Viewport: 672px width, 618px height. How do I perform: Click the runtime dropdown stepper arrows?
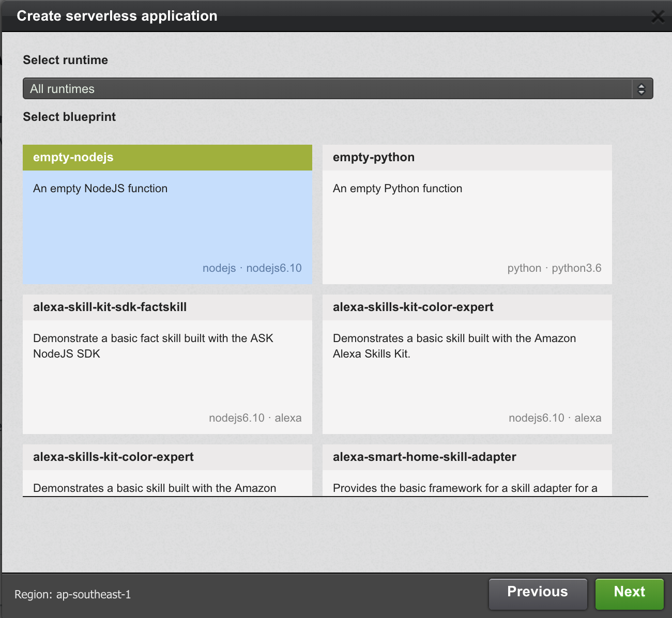click(x=642, y=89)
